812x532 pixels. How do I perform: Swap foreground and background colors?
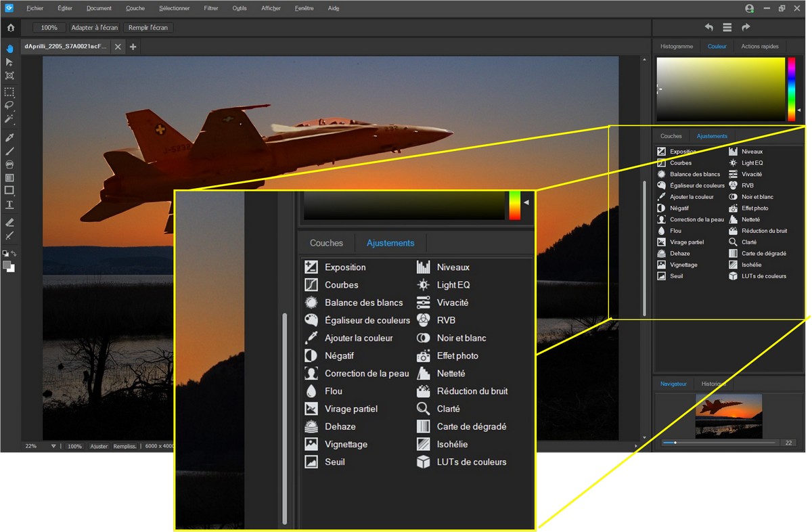pyautogui.click(x=14, y=254)
